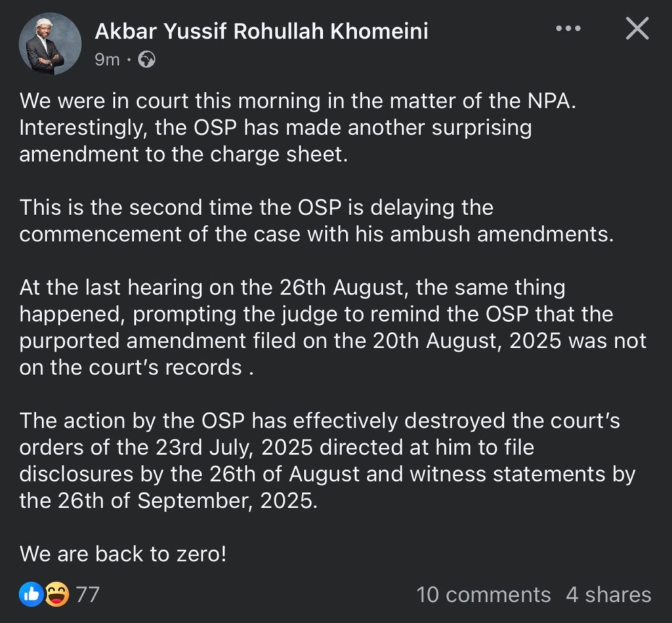Image resolution: width=672 pixels, height=623 pixels.
Task: View the 77 reactions count
Action: pos(87,595)
